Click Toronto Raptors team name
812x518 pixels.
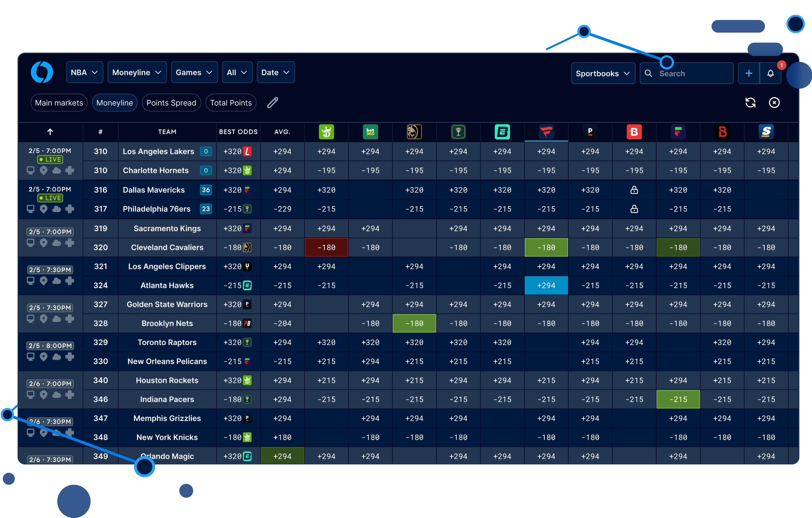[167, 343]
